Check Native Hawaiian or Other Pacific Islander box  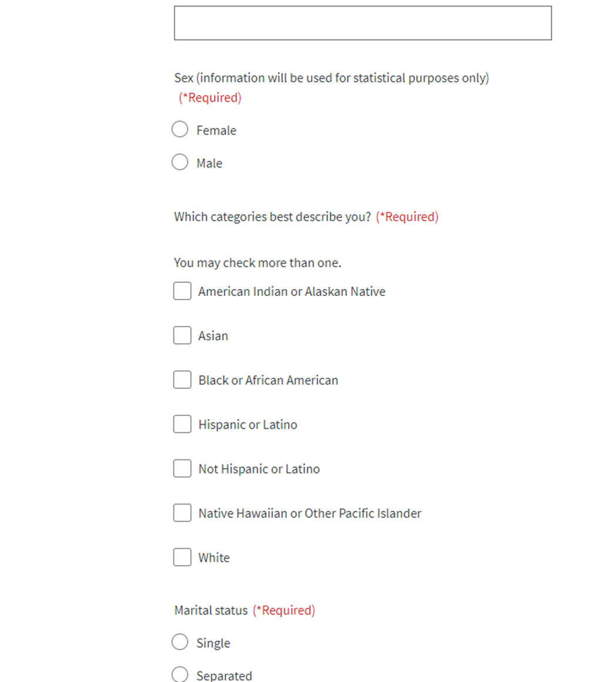pos(182,513)
